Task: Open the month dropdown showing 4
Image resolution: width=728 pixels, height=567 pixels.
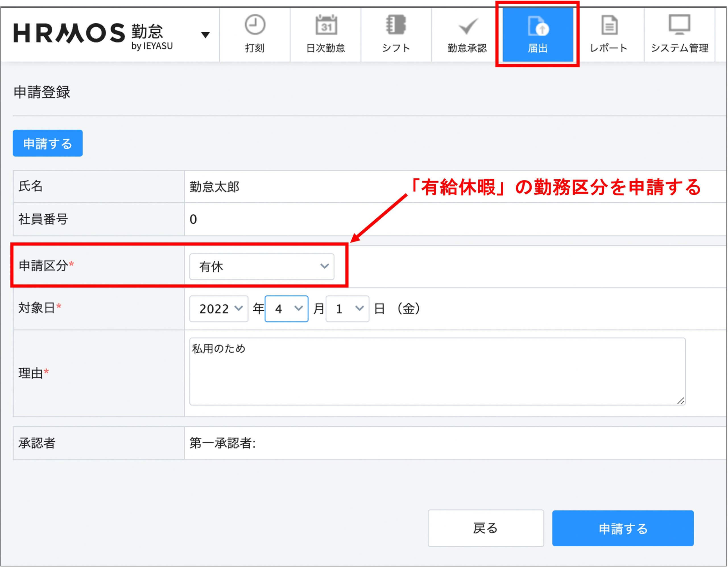Action: click(286, 309)
